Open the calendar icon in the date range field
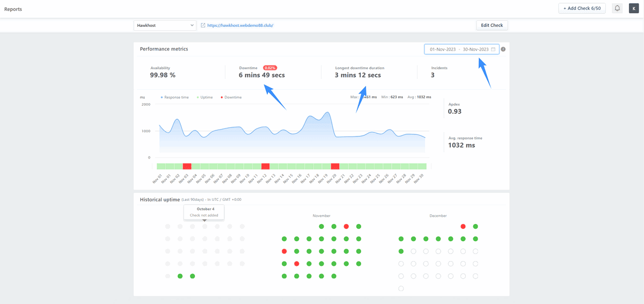This screenshot has height=304, width=644. [x=493, y=49]
